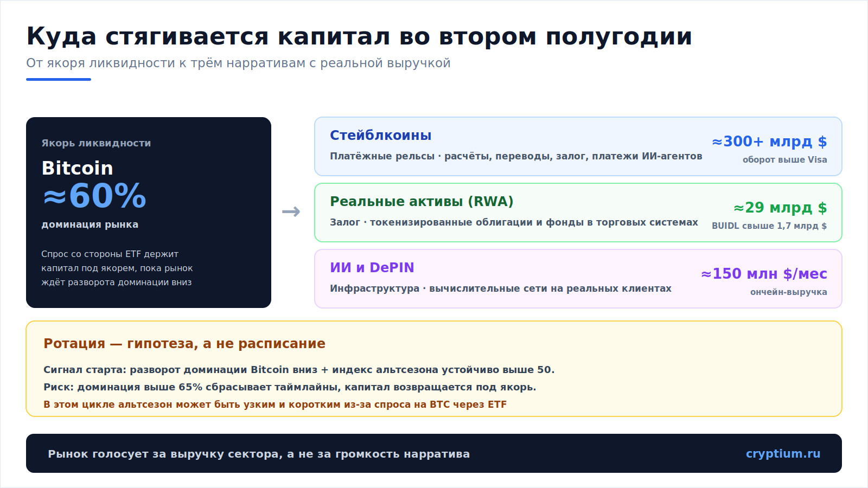
Task: Open the cryptium.ru link
Action: pos(783,454)
